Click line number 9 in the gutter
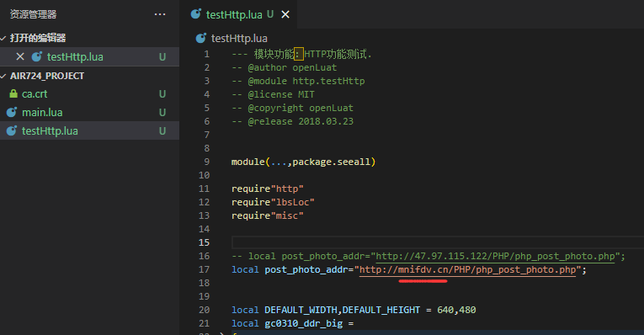Screen dimensions: 644x335 pyautogui.click(x=206, y=162)
